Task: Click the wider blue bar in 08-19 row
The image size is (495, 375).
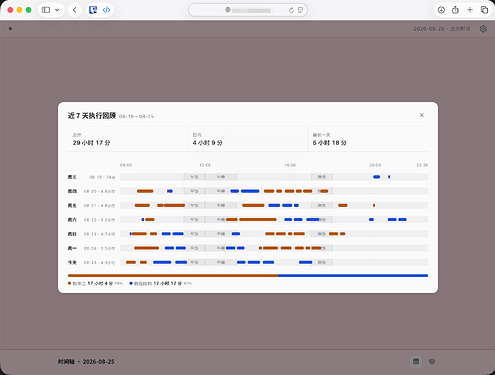Action: coord(377,177)
